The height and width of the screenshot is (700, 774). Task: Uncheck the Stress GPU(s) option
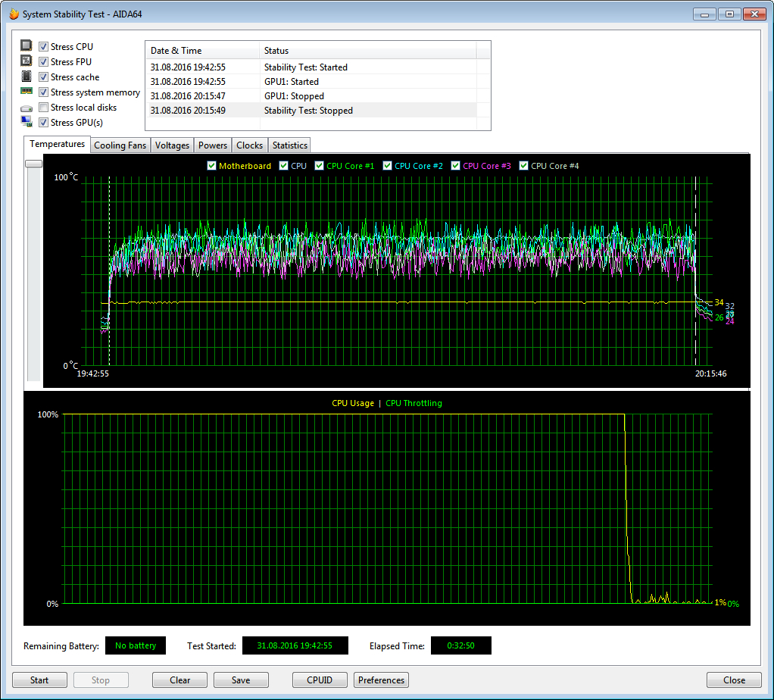point(44,123)
